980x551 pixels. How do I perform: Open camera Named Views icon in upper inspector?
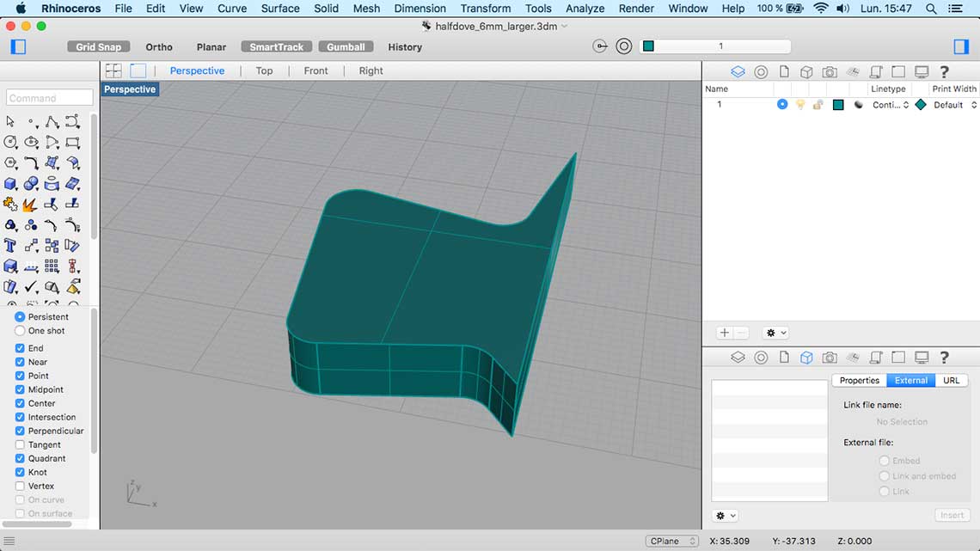coord(830,72)
